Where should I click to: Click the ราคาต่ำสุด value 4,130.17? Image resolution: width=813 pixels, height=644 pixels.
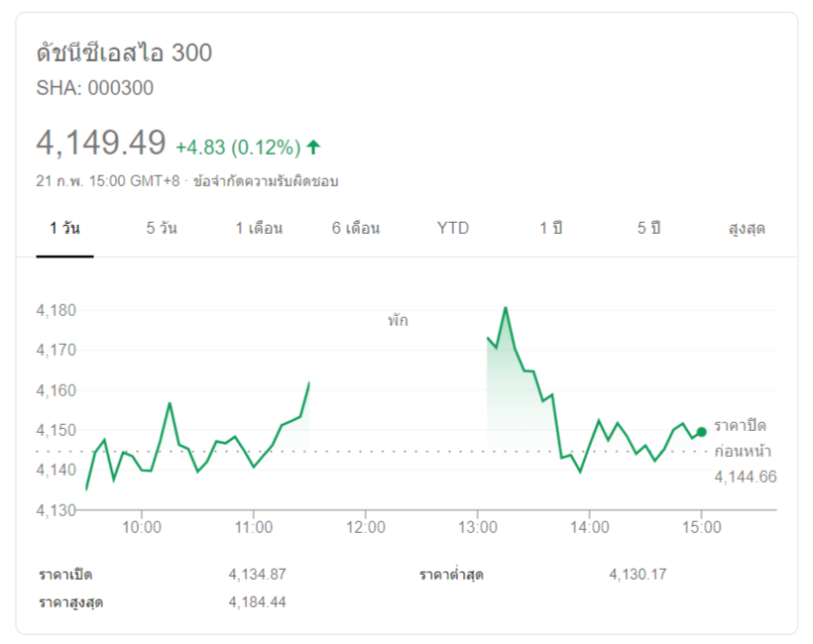point(638,574)
